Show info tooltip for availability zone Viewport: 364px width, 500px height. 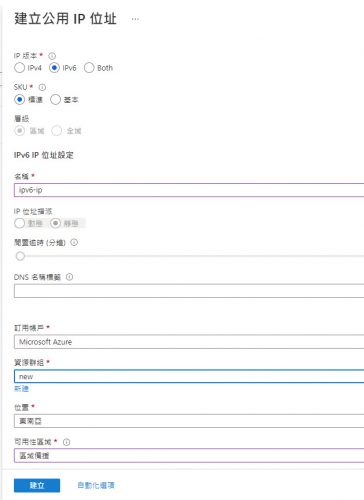[67, 442]
